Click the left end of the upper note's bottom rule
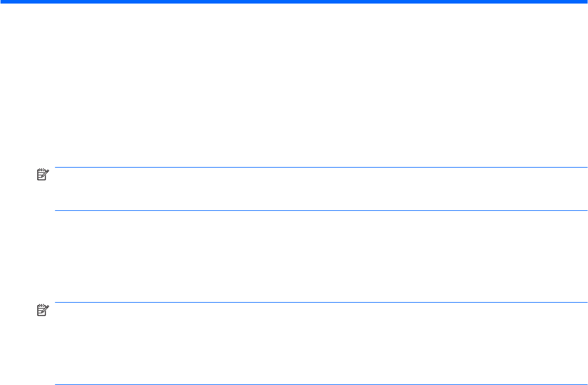Viewport: 588px width, 385px height. (58, 210)
